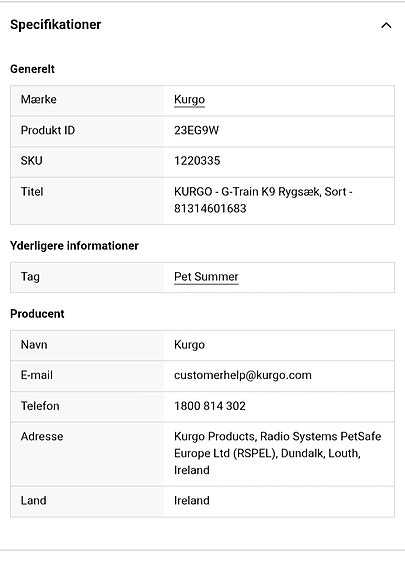Viewport: 405px width, 575px height.
Task: Open the Pet Summer tag link
Action: 206,277
